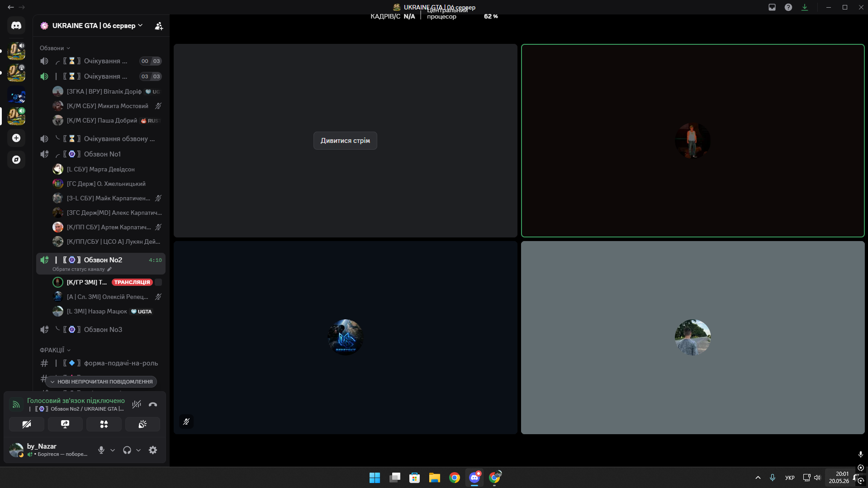868x488 pixels.
Task: Open taskbar clock showing 20:01
Action: point(839,478)
